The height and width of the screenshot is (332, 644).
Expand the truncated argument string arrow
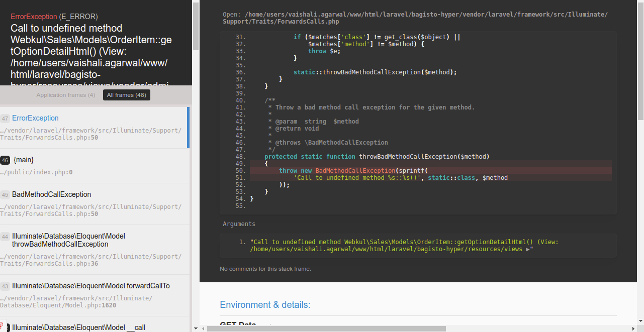(528, 249)
